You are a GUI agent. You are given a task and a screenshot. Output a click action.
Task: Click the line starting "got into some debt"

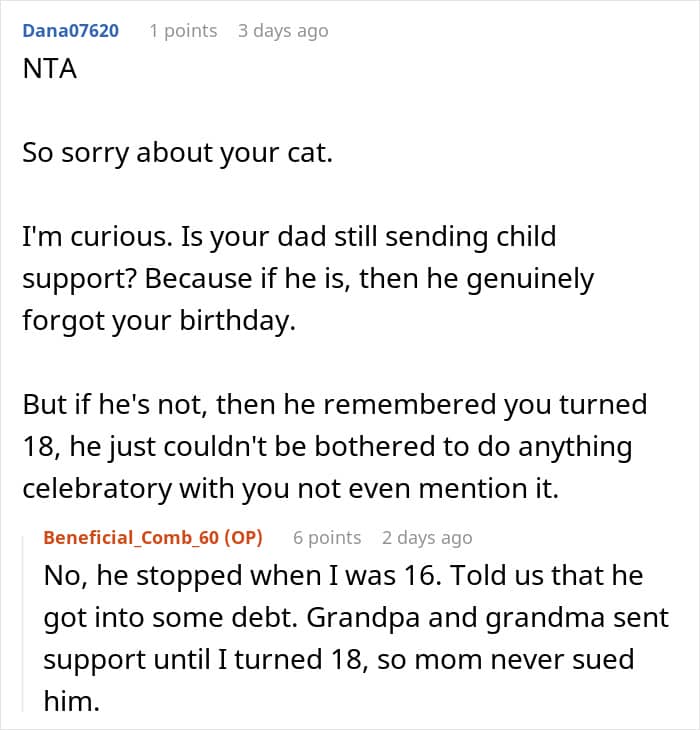click(x=356, y=617)
